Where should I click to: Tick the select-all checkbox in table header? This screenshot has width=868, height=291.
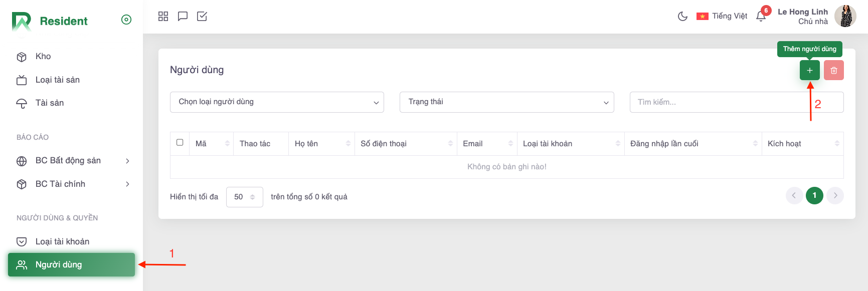pyautogui.click(x=180, y=143)
